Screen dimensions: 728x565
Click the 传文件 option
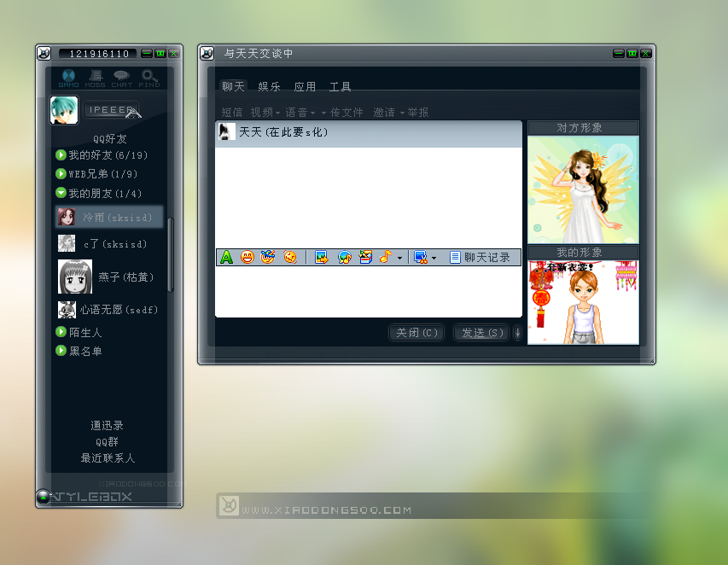347,113
